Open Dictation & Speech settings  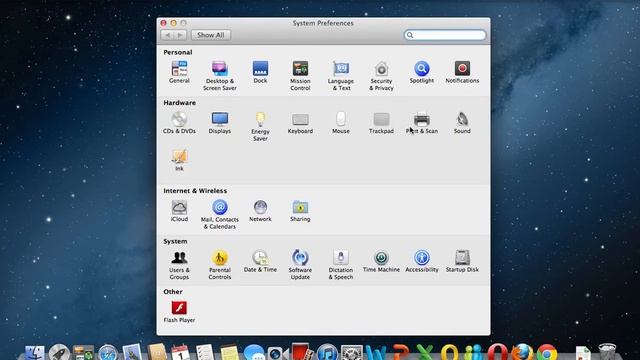tap(340, 265)
